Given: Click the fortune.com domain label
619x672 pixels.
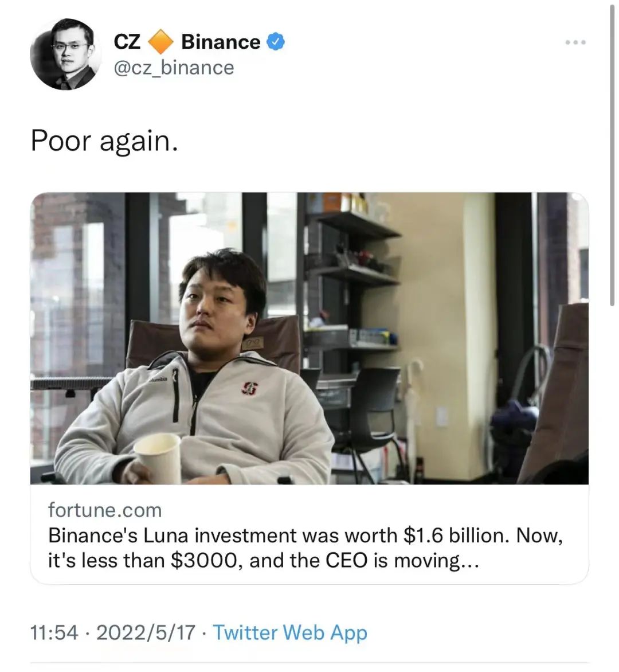Looking at the screenshot, I should (x=105, y=510).
